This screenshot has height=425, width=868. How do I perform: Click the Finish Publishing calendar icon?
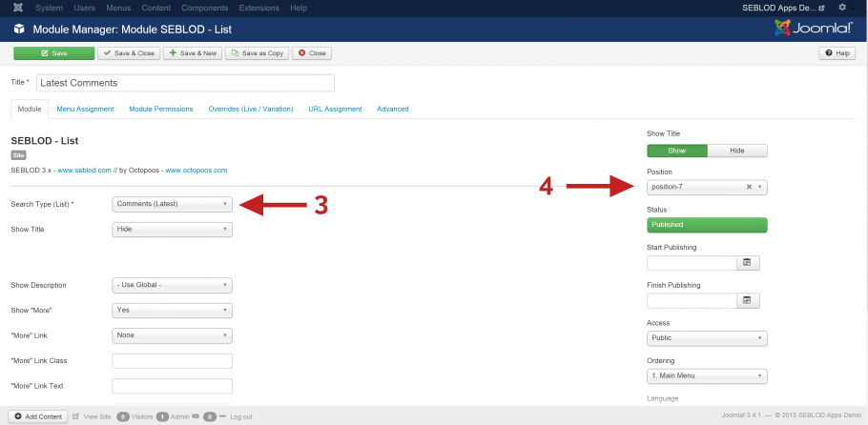(x=747, y=300)
